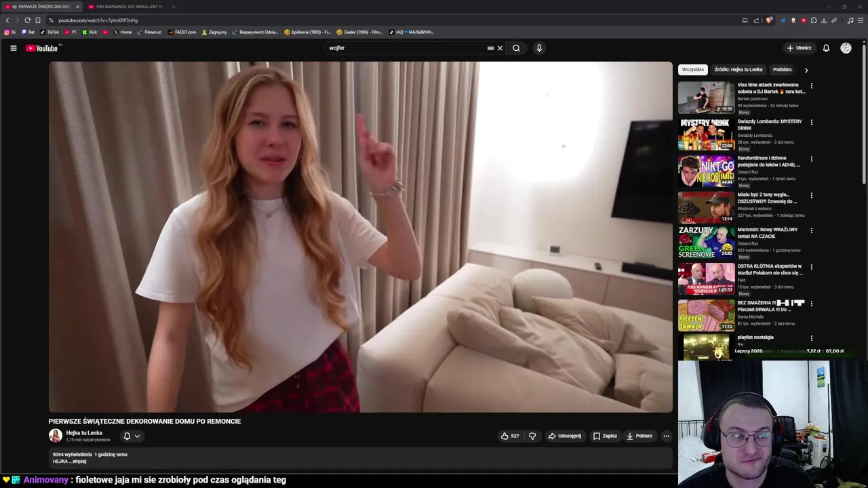The width and height of the screenshot is (868, 488).
Task: Go to YouTube home via logo
Action: click(42, 48)
